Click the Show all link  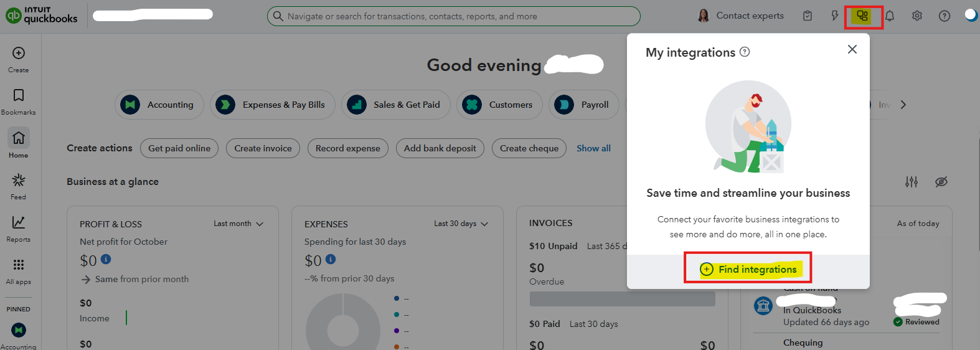point(593,148)
